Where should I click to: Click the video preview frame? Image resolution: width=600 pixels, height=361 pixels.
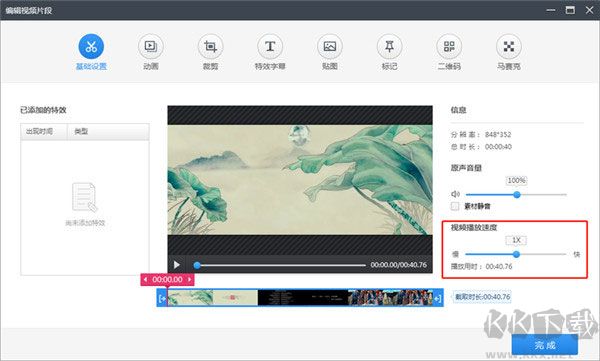[300, 180]
